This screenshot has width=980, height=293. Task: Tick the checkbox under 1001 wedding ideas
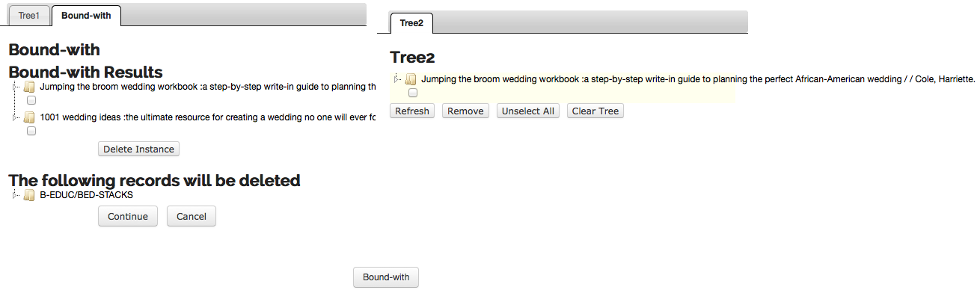pyautogui.click(x=31, y=131)
